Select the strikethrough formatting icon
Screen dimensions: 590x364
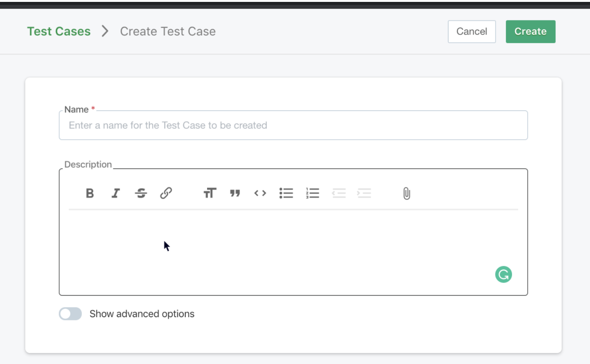coord(141,193)
